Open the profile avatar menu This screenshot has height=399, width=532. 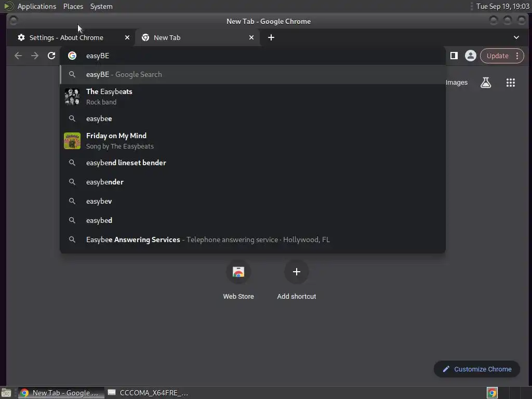[471, 56]
